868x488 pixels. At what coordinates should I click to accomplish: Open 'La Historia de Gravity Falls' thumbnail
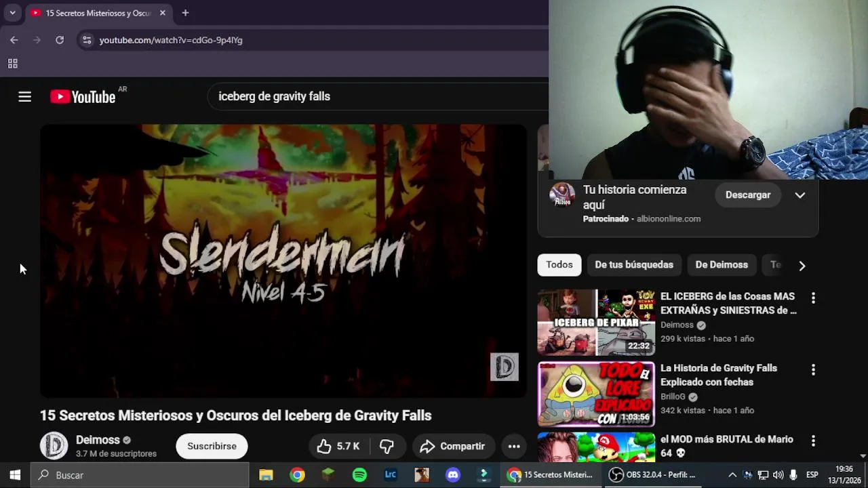point(596,394)
